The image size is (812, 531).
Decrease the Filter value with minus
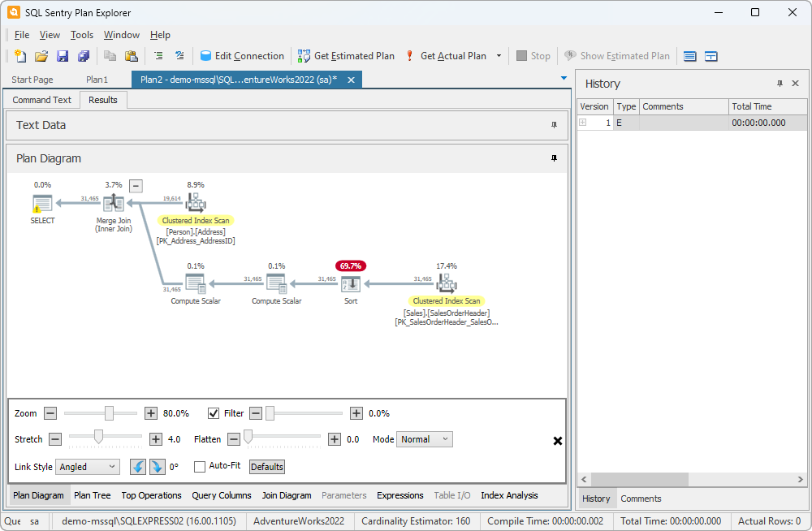pos(256,413)
